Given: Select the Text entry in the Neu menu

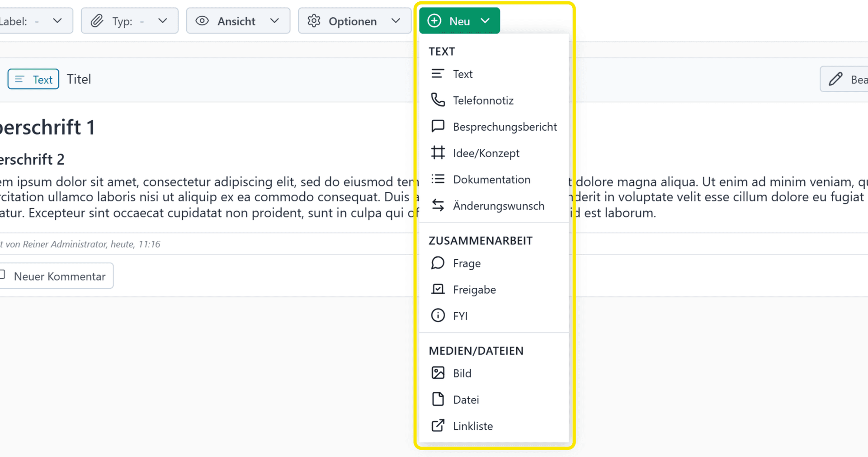Looking at the screenshot, I should [462, 74].
